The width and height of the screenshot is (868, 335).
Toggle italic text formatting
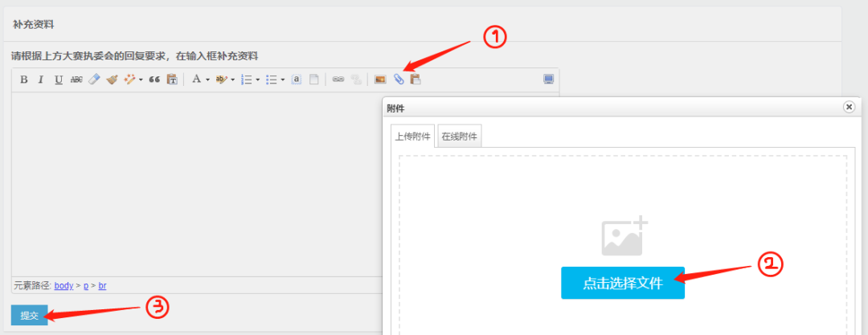click(x=40, y=80)
